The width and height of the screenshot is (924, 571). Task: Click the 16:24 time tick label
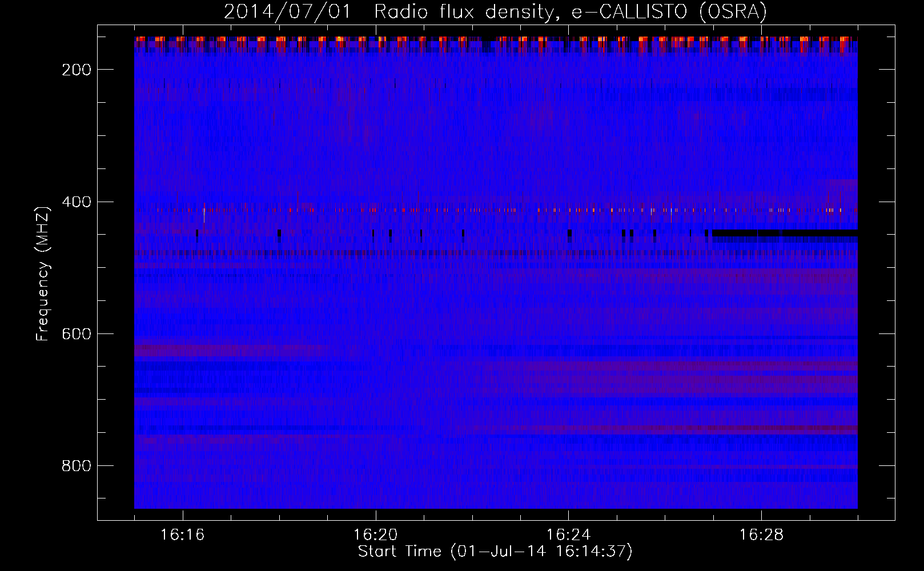click(x=569, y=535)
